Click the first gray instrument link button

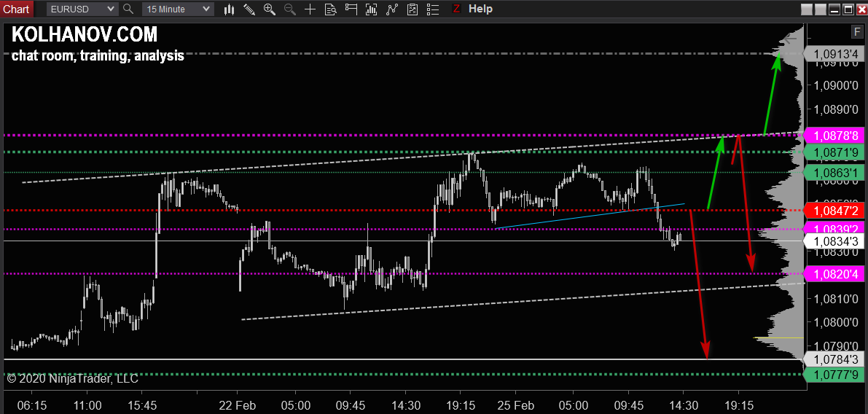[807, 9]
